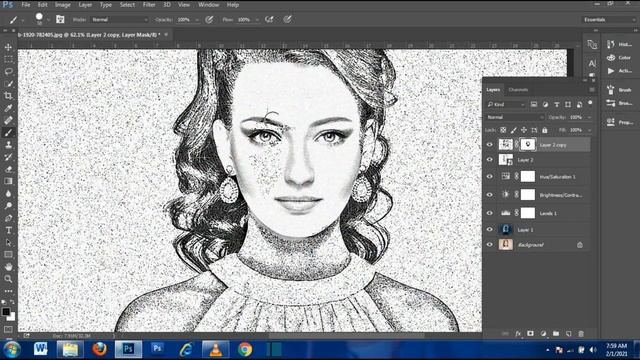Open the Filter menu
The width and height of the screenshot is (640, 360).
[x=149, y=5]
